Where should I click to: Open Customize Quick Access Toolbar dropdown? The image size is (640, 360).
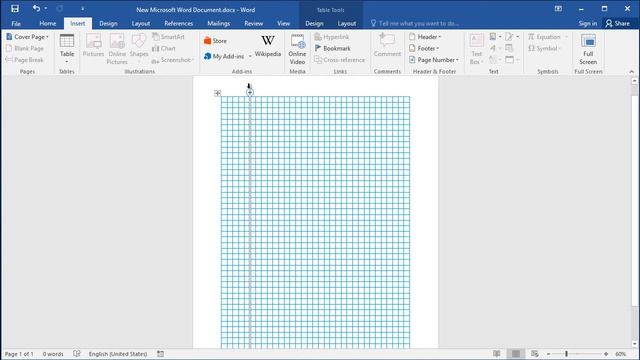pyautogui.click(x=82, y=9)
